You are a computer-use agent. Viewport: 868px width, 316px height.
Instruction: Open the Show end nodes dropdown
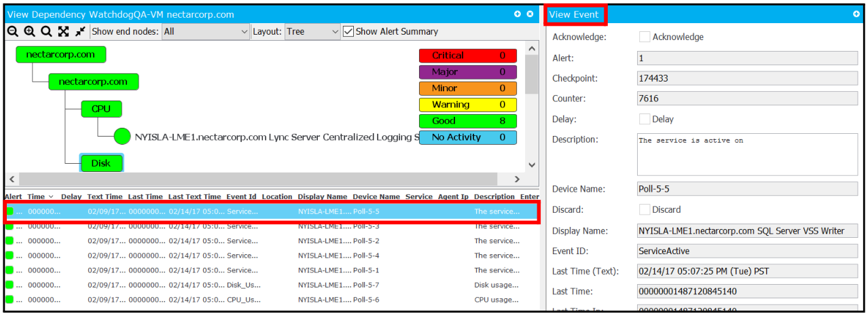(206, 31)
